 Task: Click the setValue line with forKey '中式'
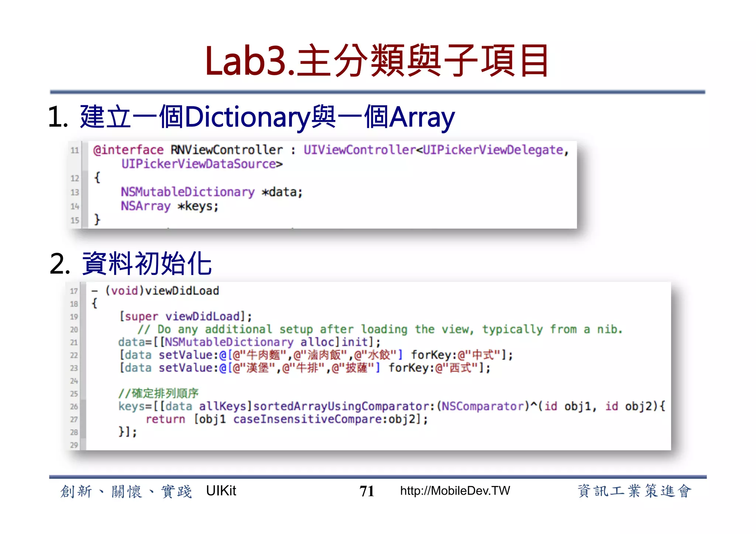coord(316,355)
